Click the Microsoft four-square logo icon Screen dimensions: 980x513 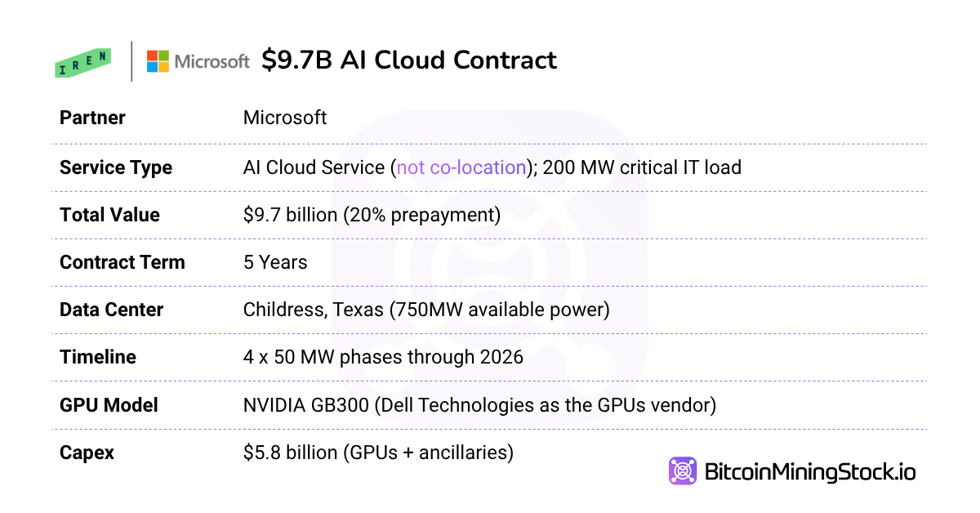(x=158, y=61)
